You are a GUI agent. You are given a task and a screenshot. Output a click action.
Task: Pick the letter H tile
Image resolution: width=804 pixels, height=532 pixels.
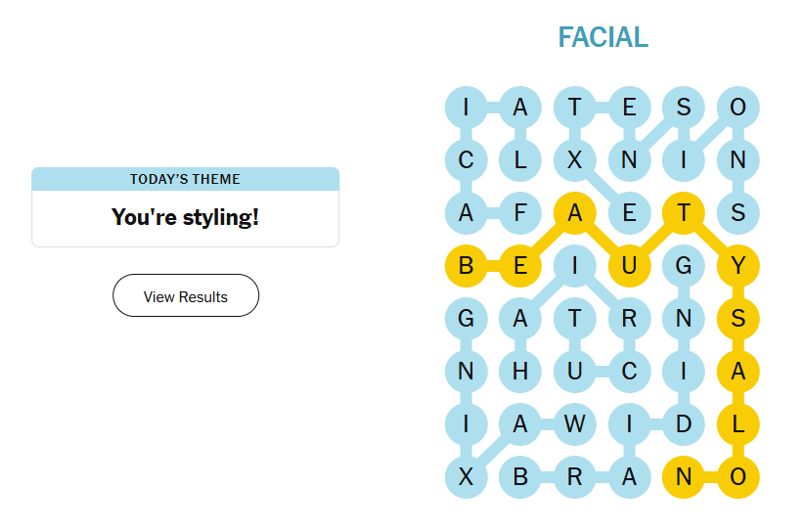[x=520, y=372]
